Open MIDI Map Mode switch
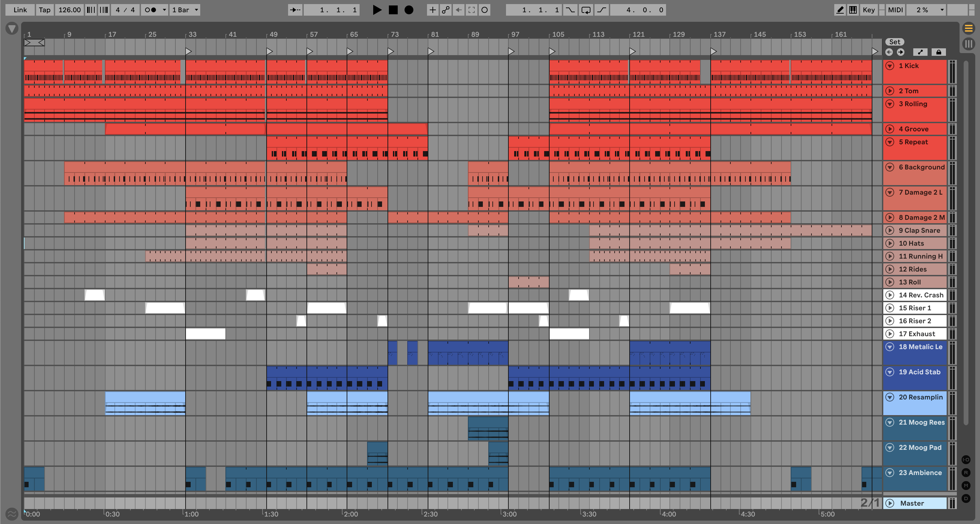The width and height of the screenshot is (980, 524). tap(895, 10)
